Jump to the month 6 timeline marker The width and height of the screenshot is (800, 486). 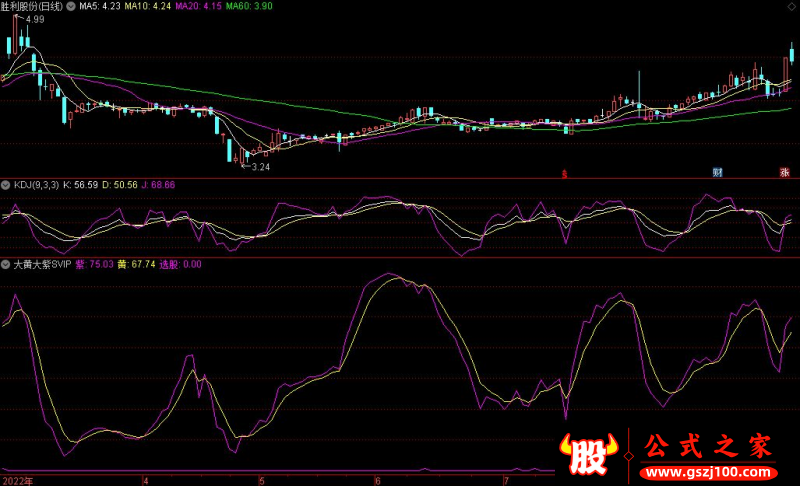coord(378,481)
